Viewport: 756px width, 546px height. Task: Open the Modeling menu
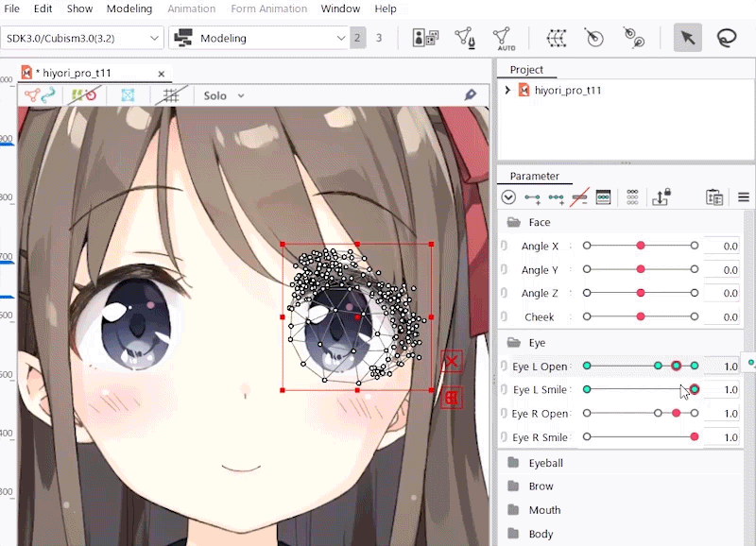pyautogui.click(x=129, y=9)
